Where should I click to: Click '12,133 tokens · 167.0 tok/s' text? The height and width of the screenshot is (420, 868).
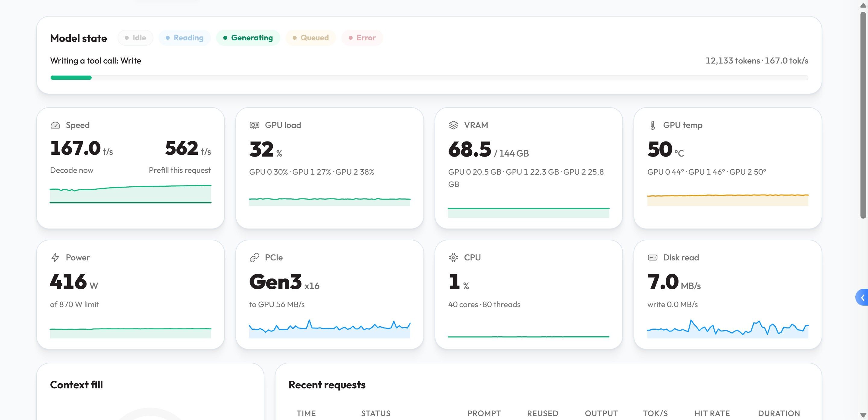point(757,61)
